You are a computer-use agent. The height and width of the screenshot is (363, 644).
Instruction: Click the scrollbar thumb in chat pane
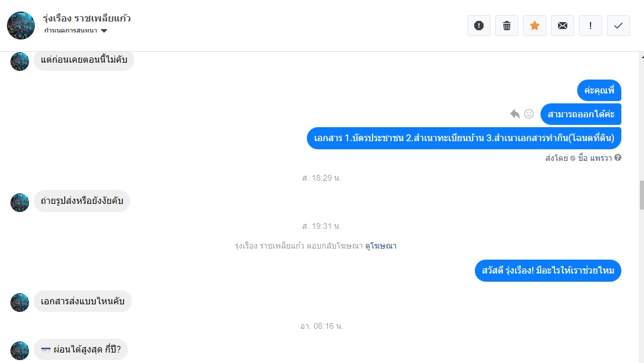tap(642, 195)
